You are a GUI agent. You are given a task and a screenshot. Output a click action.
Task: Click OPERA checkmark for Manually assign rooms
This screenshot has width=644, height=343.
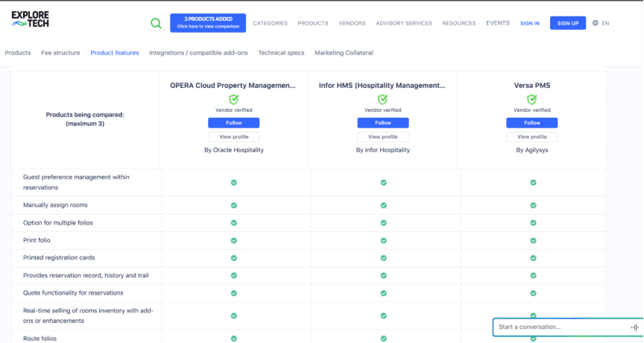click(x=233, y=205)
